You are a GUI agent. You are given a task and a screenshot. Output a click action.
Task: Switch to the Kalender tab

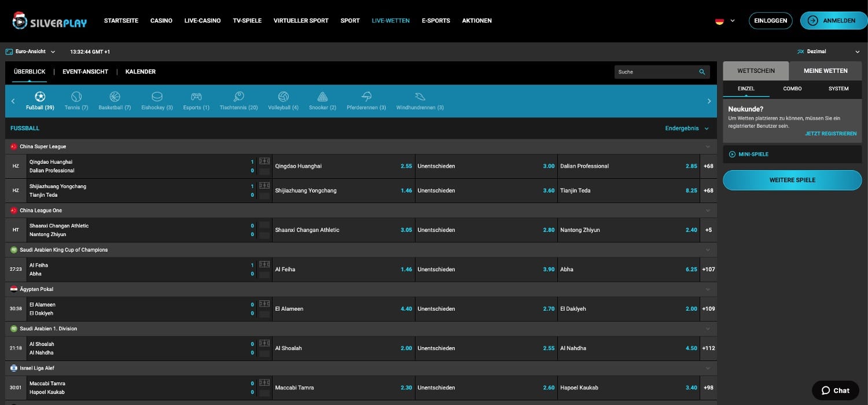[141, 72]
